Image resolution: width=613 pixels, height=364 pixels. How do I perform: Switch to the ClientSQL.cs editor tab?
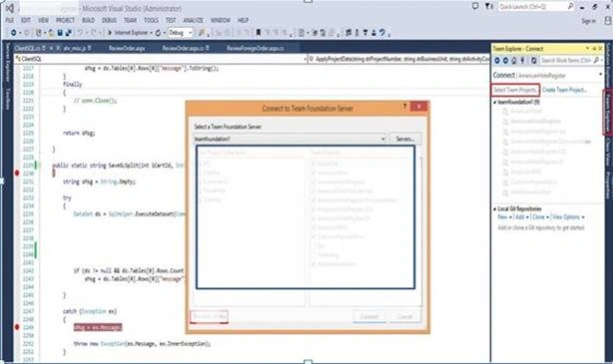tap(27, 48)
